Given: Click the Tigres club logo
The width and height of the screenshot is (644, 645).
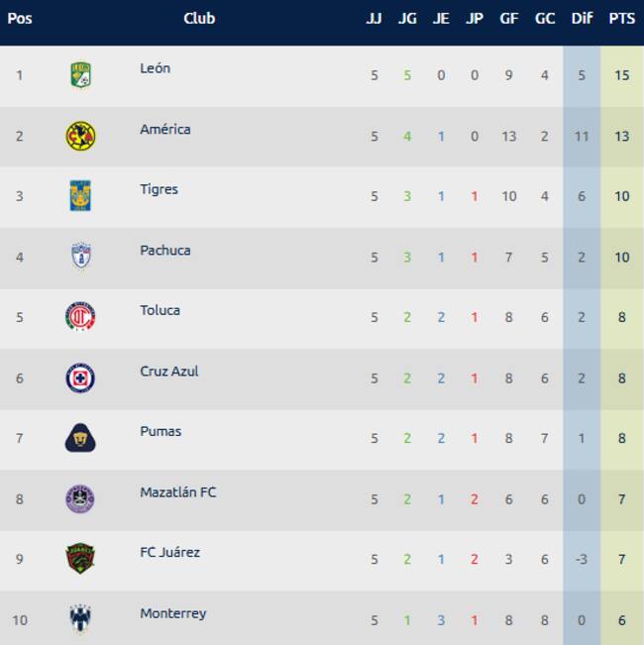Looking at the screenshot, I should click(80, 195).
